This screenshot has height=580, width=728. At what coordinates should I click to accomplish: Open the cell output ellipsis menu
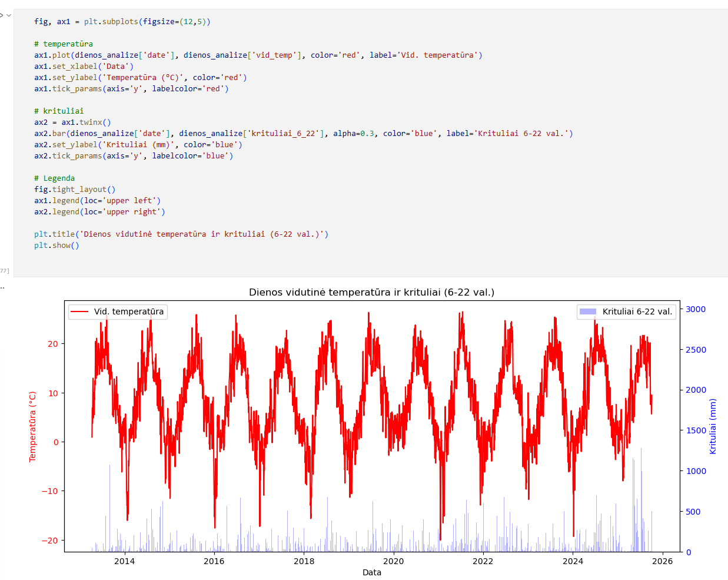click(2, 287)
